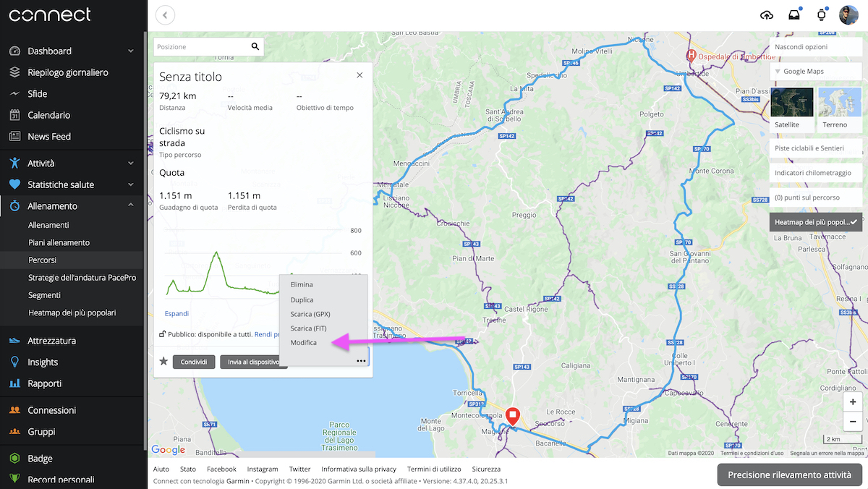Click the cloud upload icon
Image resolution: width=868 pixels, height=489 pixels.
[766, 14]
